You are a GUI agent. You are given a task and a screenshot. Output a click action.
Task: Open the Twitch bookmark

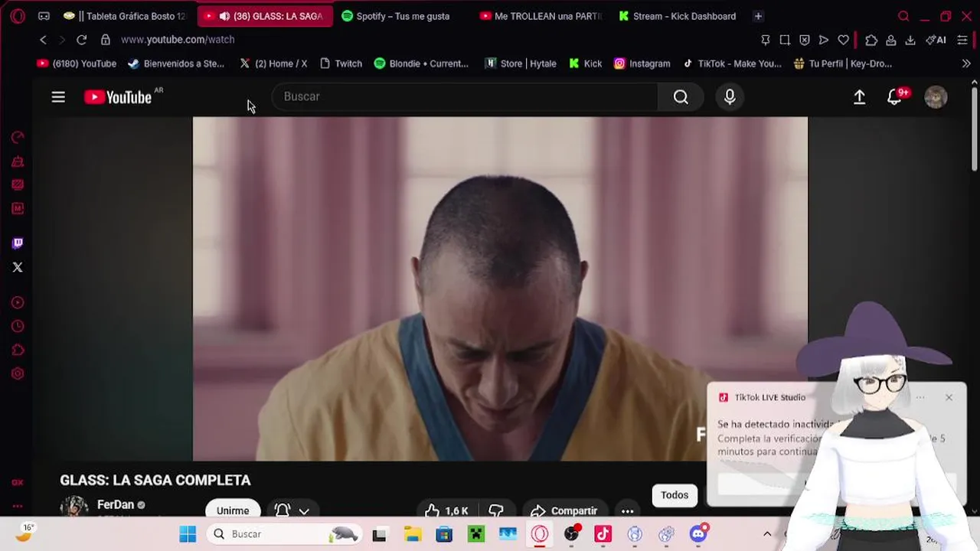(341, 64)
